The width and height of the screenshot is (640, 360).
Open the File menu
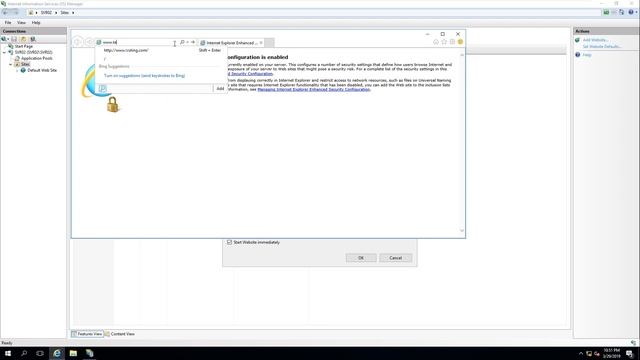click(8, 23)
